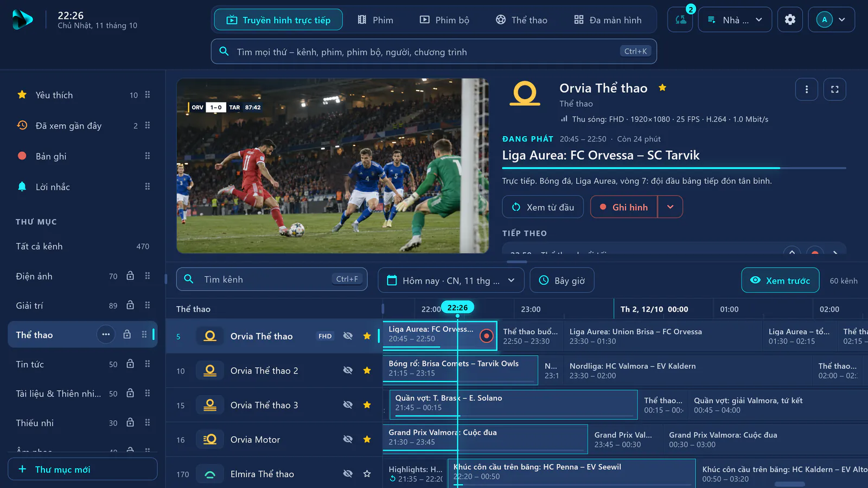
Task: Click the recording indicator on the Liga Aurea program
Action: coord(487,336)
